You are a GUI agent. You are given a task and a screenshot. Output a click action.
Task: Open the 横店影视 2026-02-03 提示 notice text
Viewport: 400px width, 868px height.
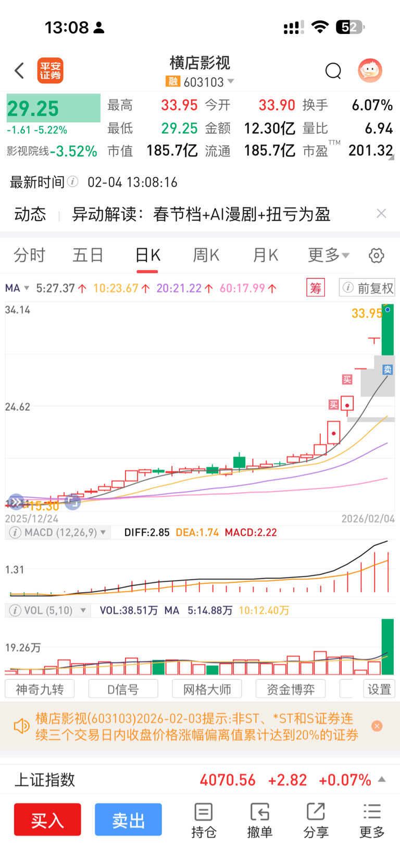197,726
